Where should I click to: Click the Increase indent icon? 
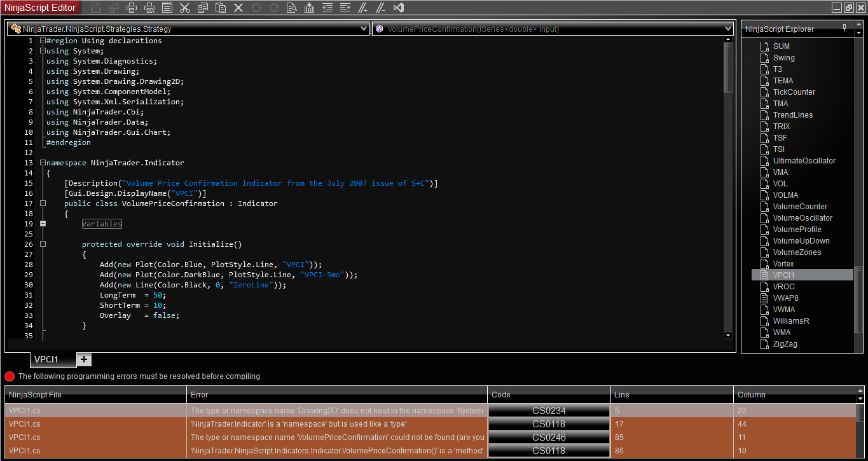click(345, 8)
